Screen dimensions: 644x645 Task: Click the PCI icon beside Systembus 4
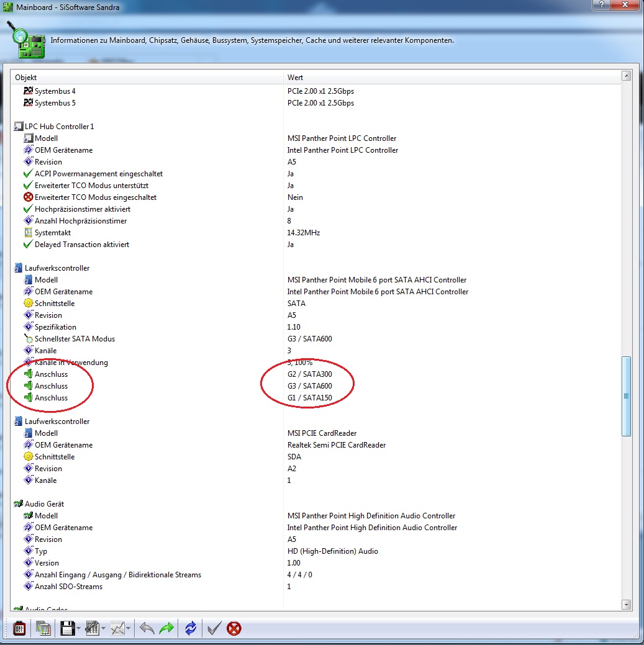coord(28,91)
